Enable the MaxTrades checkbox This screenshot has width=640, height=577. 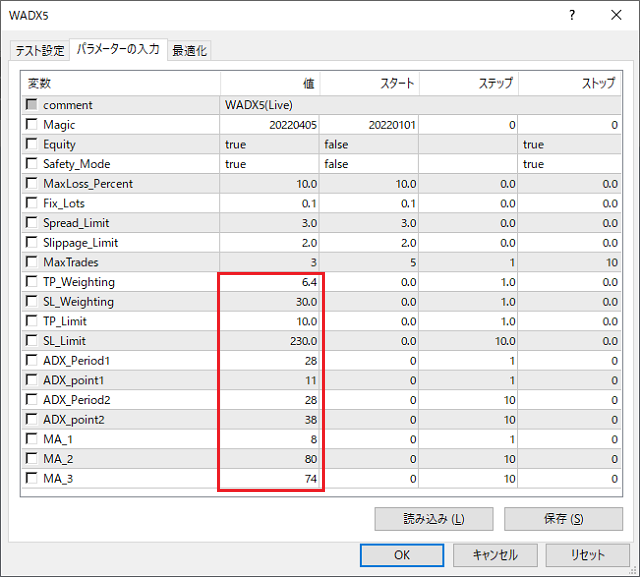(x=31, y=262)
